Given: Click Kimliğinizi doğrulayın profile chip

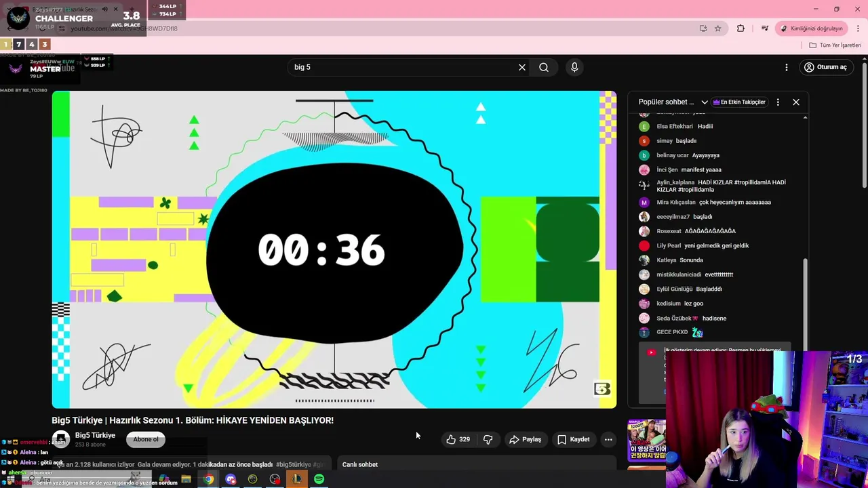Looking at the screenshot, I should pos(812,28).
